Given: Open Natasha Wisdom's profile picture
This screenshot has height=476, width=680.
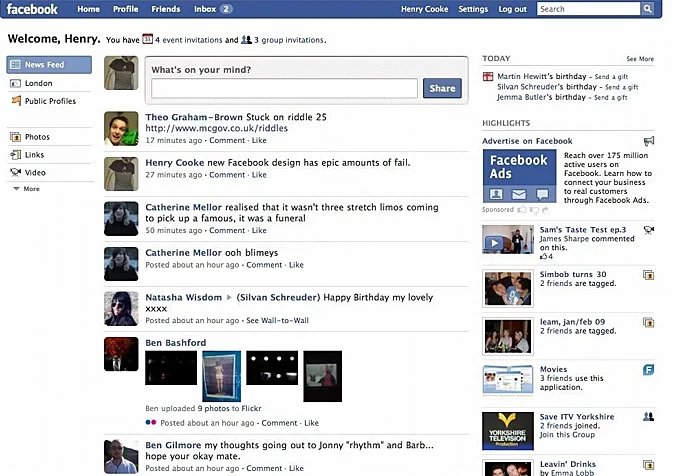Looking at the screenshot, I should [121, 309].
